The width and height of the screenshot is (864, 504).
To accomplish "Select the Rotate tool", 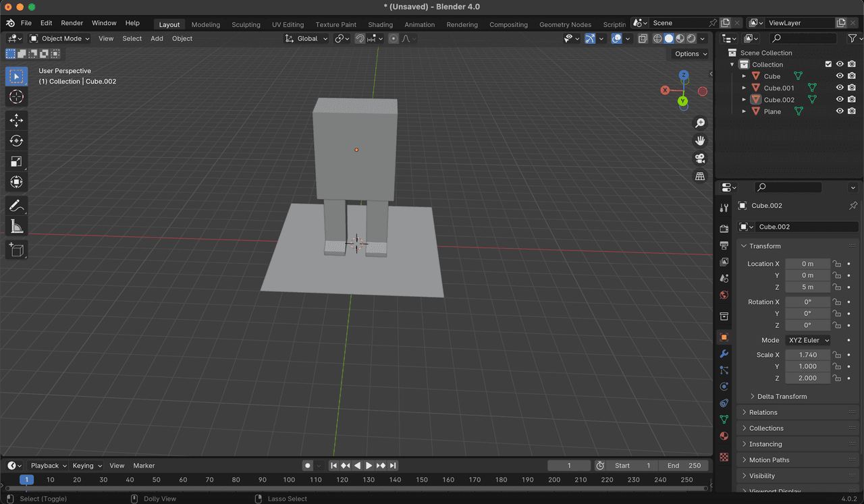I will pyautogui.click(x=16, y=140).
